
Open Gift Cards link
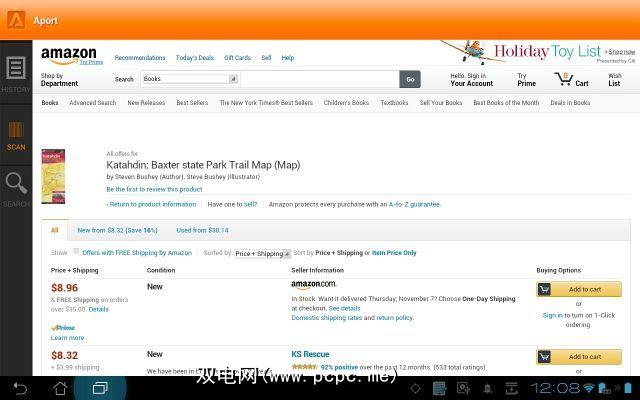238,58
